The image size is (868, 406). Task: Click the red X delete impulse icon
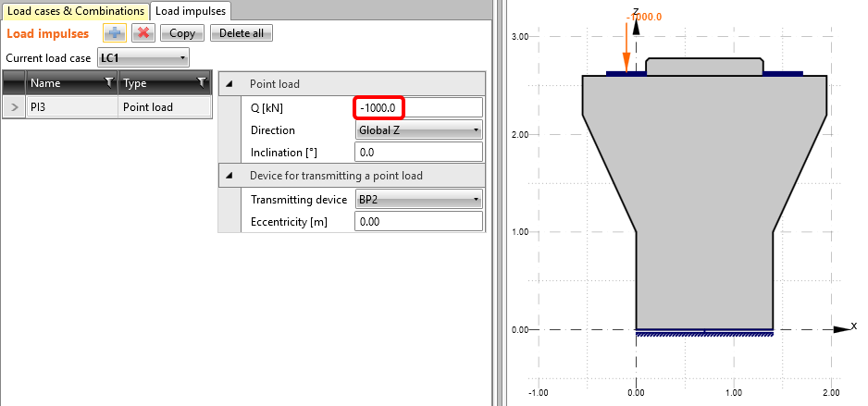[x=143, y=33]
